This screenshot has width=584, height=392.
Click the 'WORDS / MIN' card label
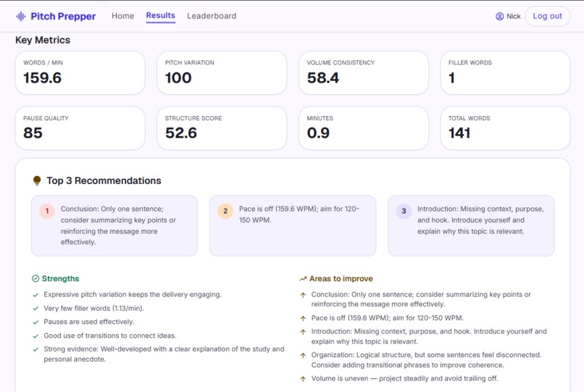click(x=43, y=62)
